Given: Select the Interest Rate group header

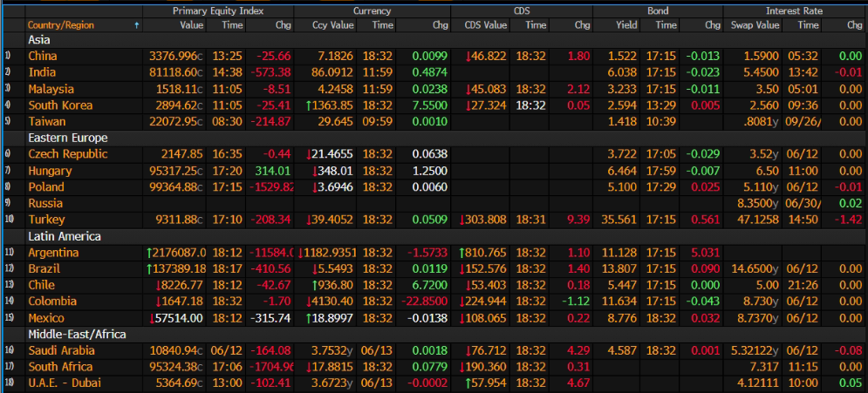Looking at the screenshot, I should [x=795, y=11].
